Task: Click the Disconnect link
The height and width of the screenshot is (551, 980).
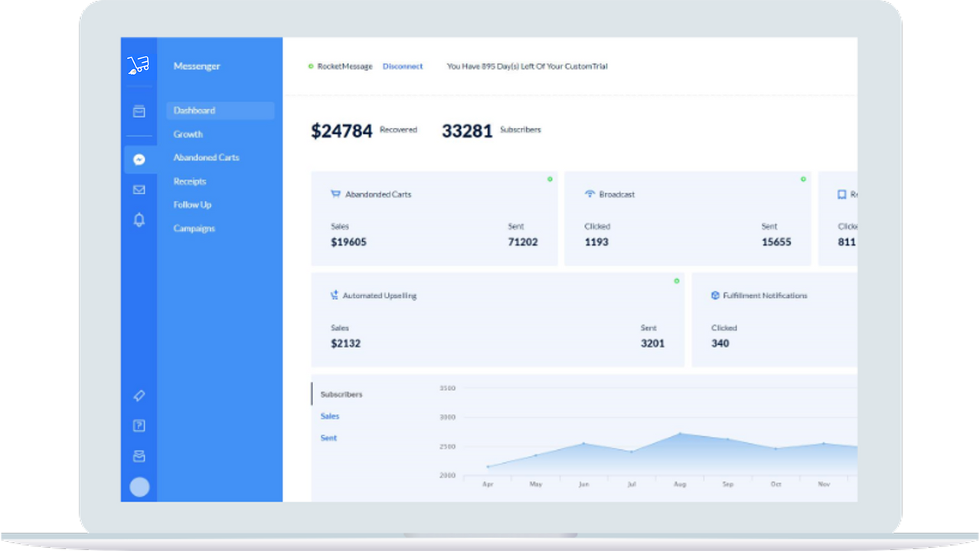Action: coord(403,67)
